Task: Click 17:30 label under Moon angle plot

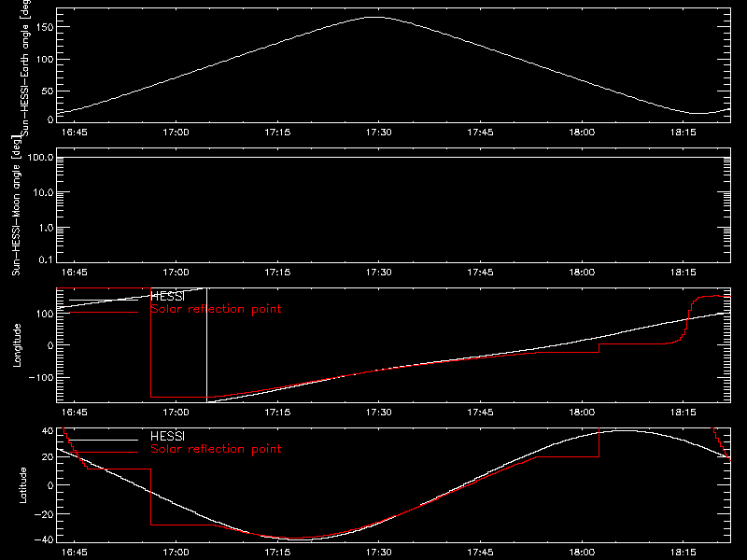Action: point(379,273)
